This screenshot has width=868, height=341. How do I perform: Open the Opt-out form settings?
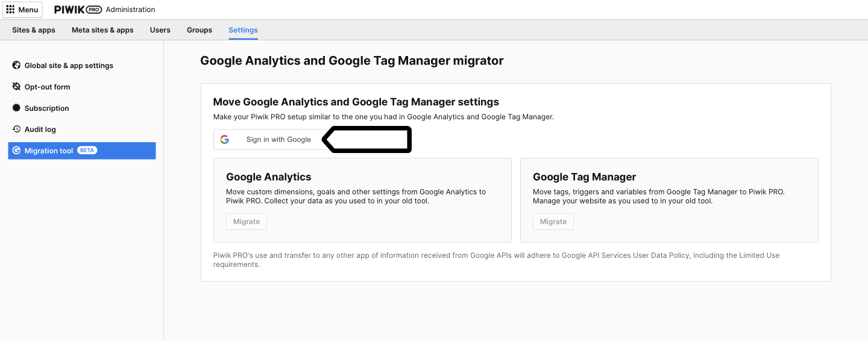point(47,87)
